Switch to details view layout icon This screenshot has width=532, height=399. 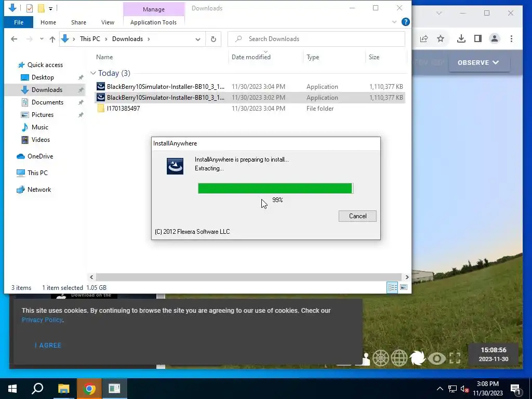click(392, 288)
